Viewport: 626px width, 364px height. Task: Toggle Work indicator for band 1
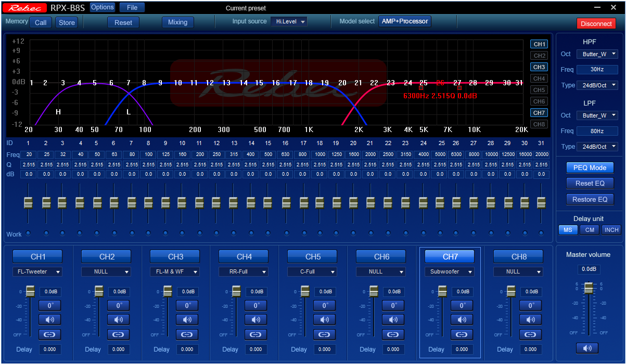click(x=28, y=233)
